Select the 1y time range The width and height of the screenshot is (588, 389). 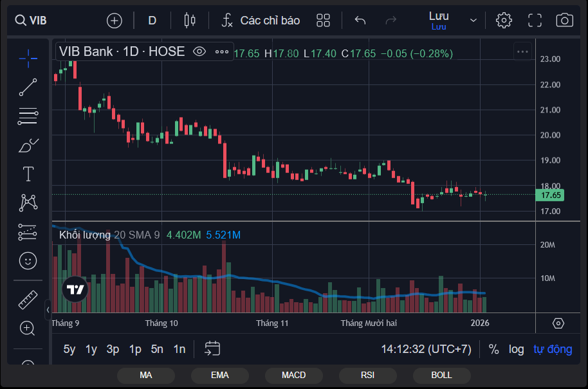91,349
